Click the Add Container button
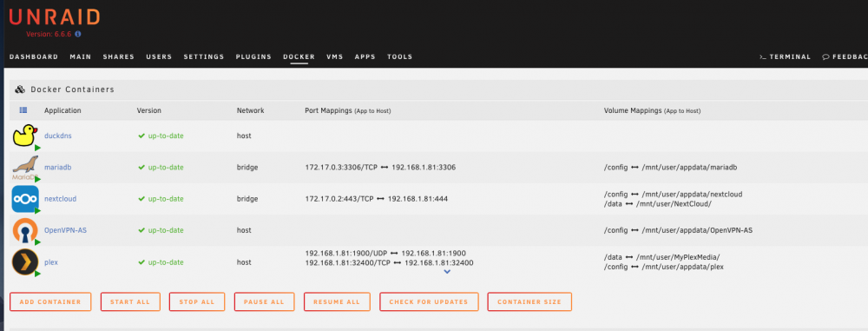The image size is (868, 331). pos(50,301)
